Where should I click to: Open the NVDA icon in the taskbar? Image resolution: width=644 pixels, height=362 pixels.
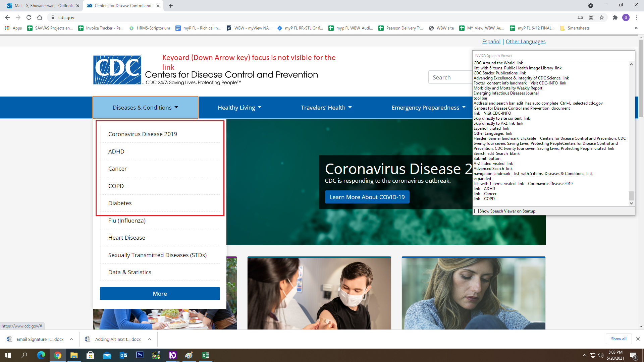(173, 355)
